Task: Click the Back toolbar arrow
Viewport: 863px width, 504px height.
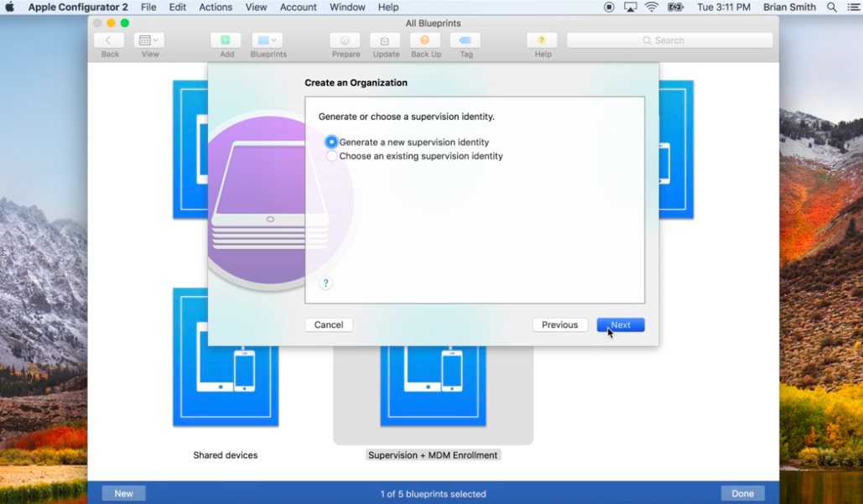Action: click(x=110, y=40)
